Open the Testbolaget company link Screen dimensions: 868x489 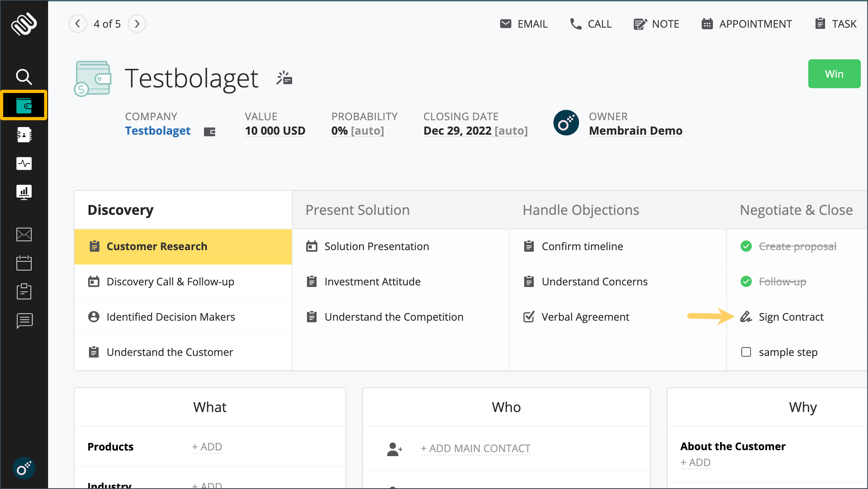click(157, 131)
